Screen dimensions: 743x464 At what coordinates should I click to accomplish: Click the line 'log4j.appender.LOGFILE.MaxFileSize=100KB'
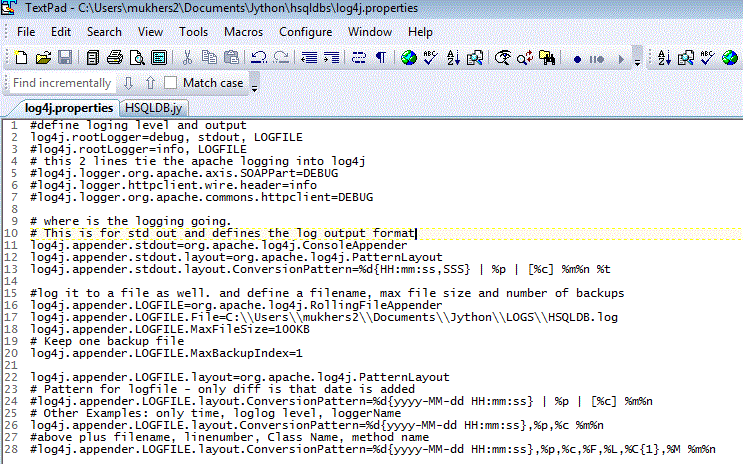tap(170, 329)
